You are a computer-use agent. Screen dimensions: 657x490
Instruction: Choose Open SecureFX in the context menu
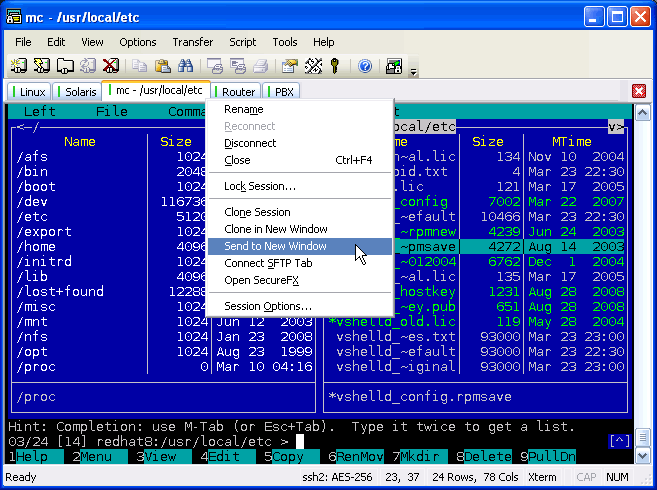pos(300,280)
